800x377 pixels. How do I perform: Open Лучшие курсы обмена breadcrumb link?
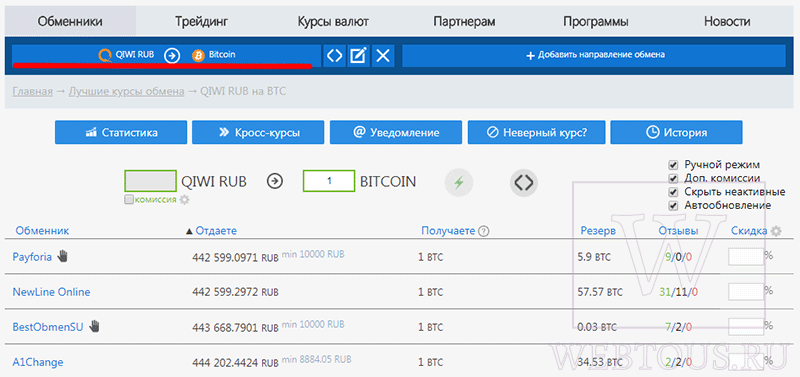127,92
